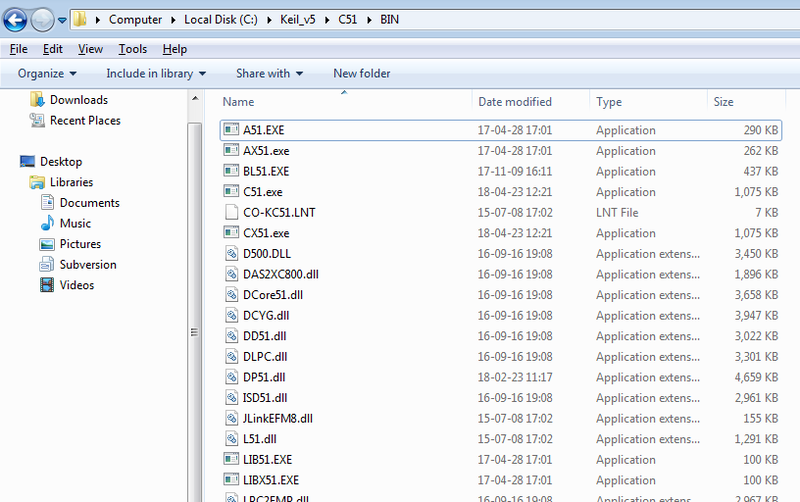Click the Music library icon
The height and width of the screenshot is (502, 800).
pos(47,223)
